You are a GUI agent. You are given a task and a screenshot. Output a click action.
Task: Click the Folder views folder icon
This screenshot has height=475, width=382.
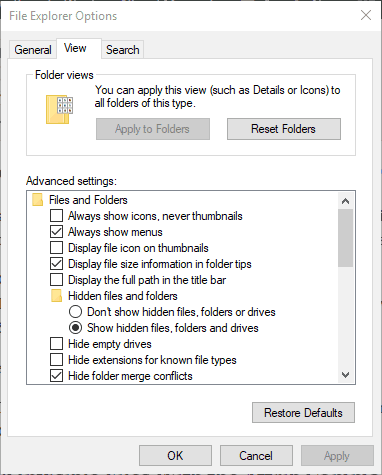(59, 110)
